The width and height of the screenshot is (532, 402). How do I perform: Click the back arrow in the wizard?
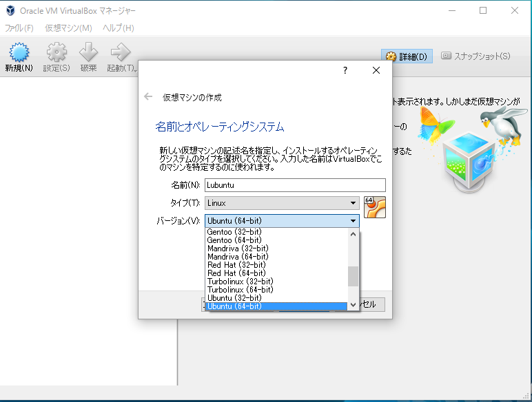pos(148,97)
